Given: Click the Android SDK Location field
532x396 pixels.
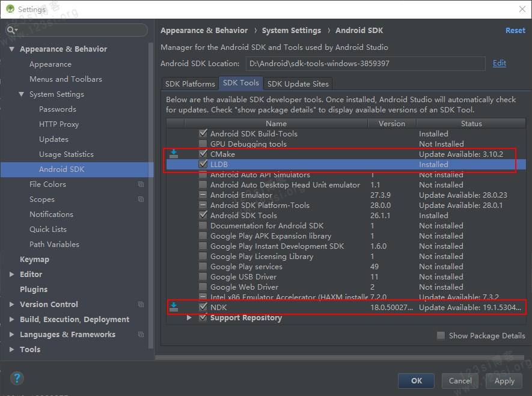Looking at the screenshot, I should 365,64.
